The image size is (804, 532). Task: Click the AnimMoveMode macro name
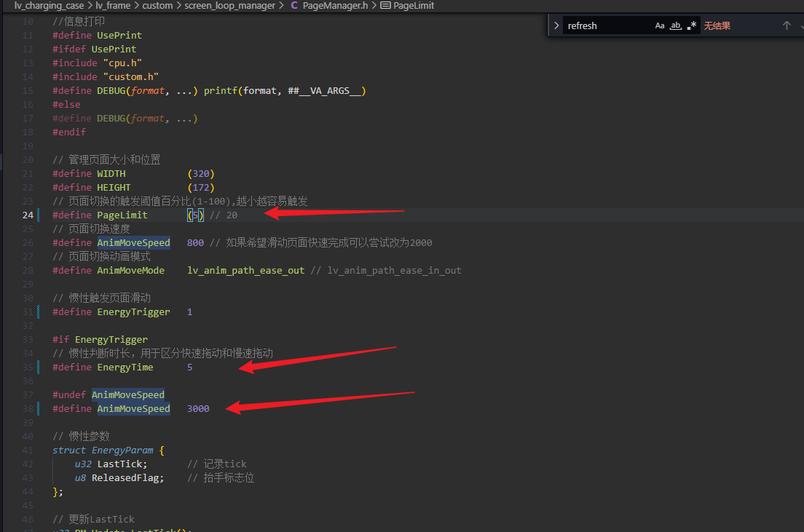[x=131, y=271]
